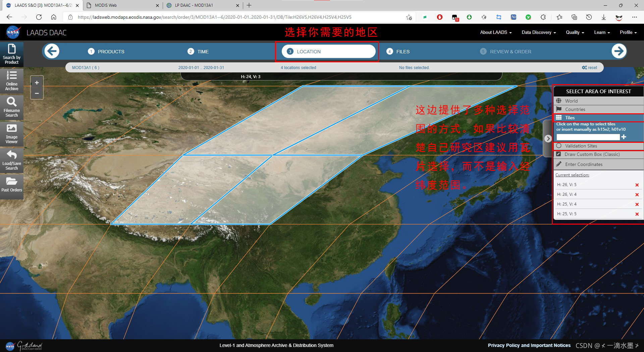Remove tile H: 26, V: 4
644x352 pixels.
tap(637, 195)
